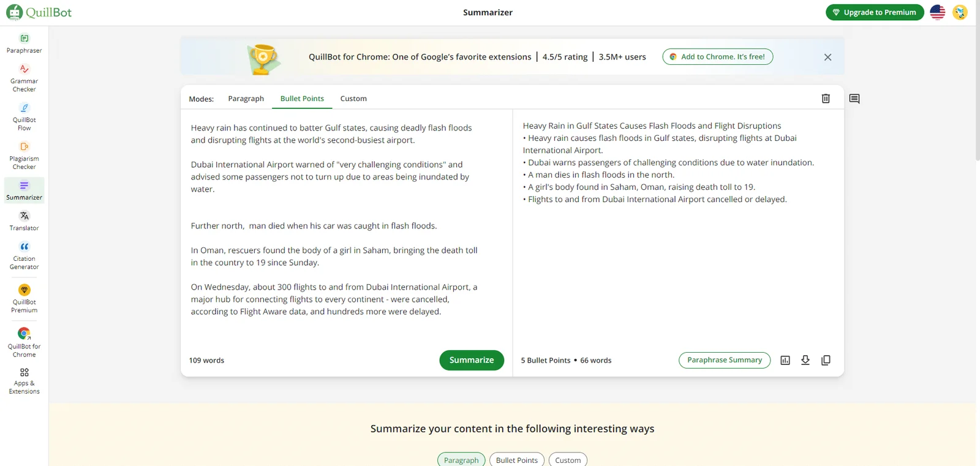
Task: Select Summarizer in the sidebar
Action: 24,190
